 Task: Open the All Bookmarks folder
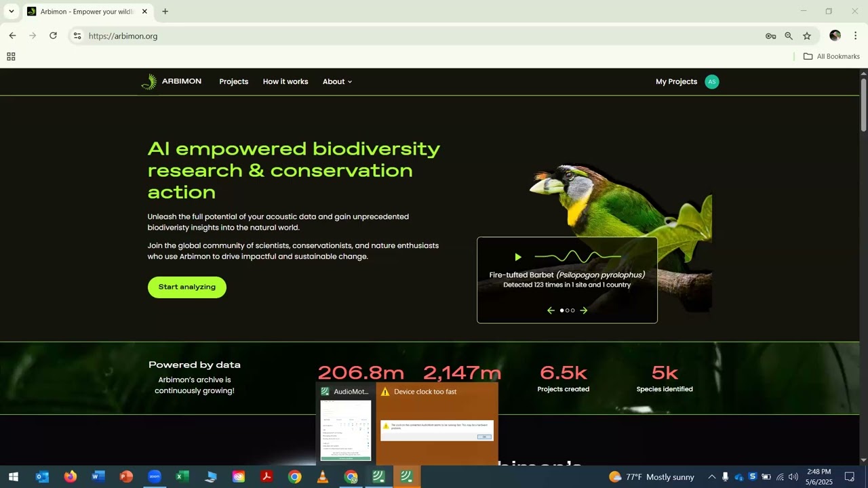831,56
